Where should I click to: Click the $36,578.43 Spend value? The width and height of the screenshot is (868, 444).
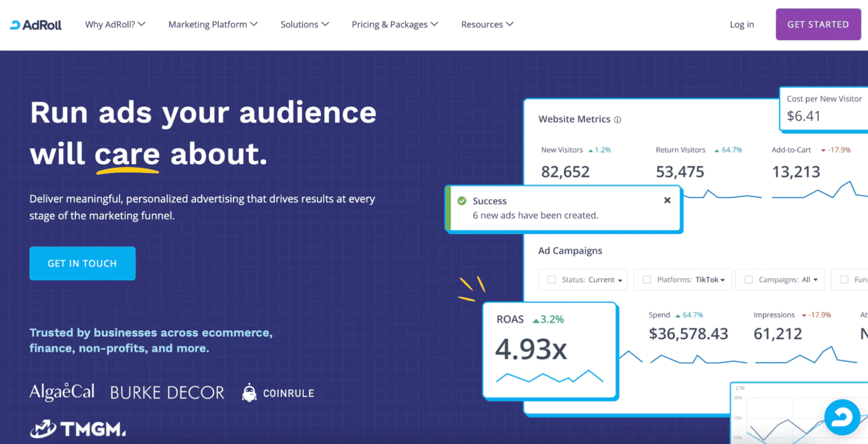coord(688,334)
